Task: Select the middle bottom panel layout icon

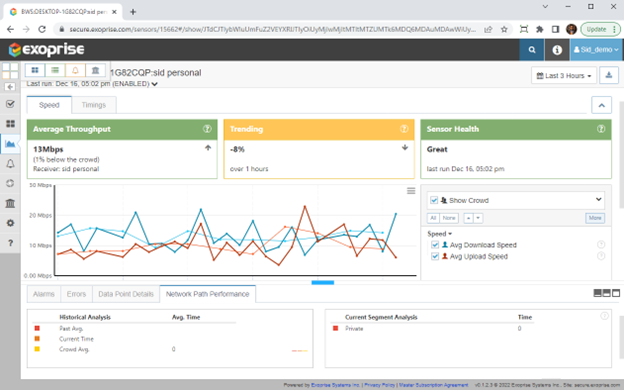Action: [x=606, y=293]
